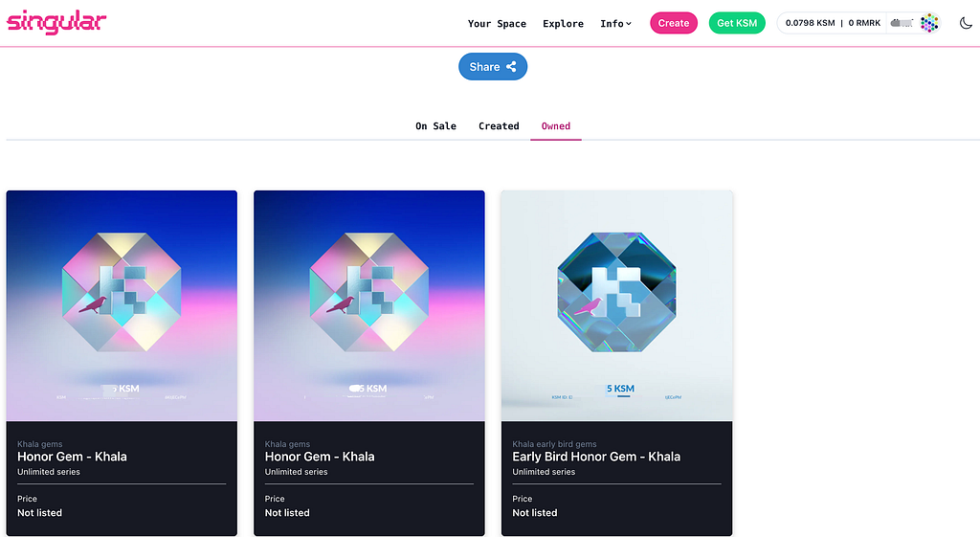Expand the Info dropdown menu
Image resolution: width=980 pixels, height=537 pixels.
coord(615,23)
